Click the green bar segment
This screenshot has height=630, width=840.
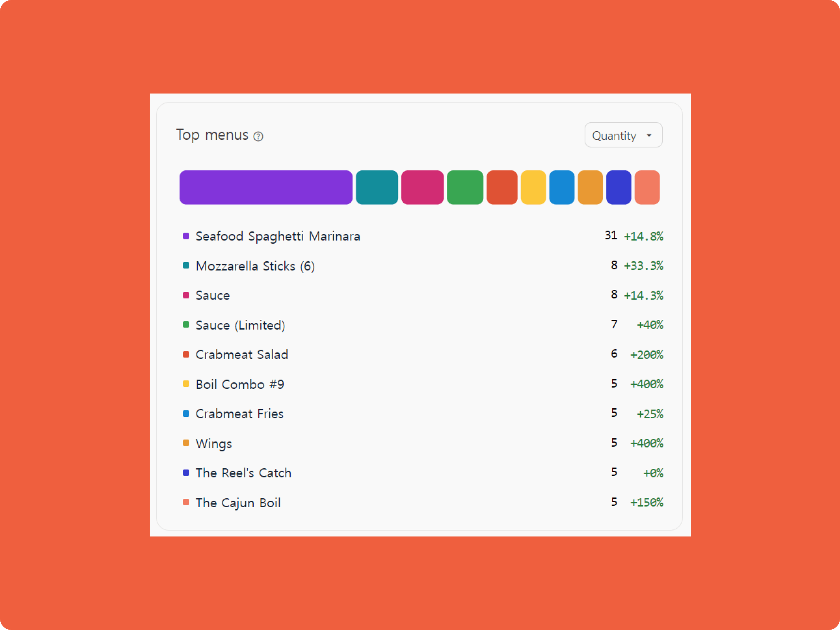pyautogui.click(x=465, y=187)
